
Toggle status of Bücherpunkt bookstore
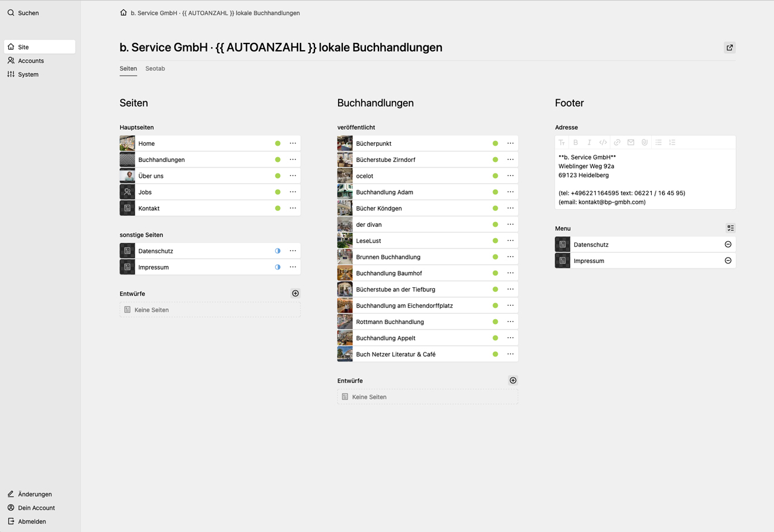click(495, 143)
